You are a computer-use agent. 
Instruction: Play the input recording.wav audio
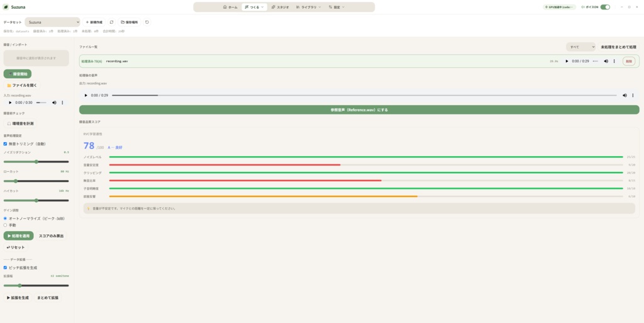10,103
